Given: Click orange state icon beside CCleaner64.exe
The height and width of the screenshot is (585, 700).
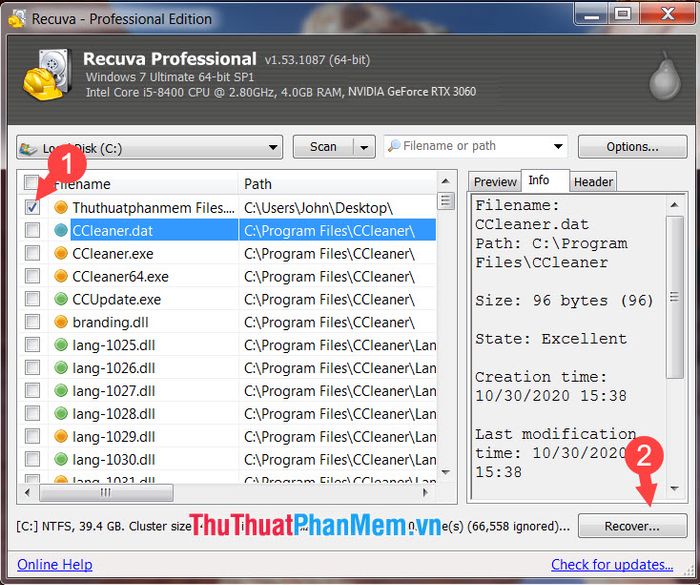Looking at the screenshot, I should click(x=61, y=276).
